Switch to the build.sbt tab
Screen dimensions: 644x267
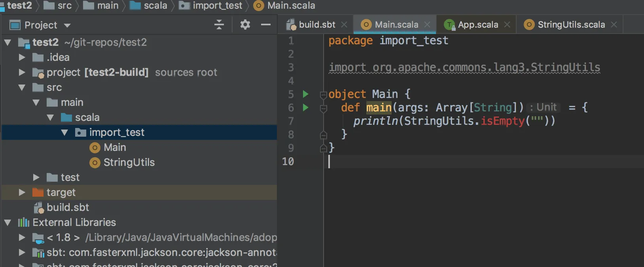tap(316, 24)
